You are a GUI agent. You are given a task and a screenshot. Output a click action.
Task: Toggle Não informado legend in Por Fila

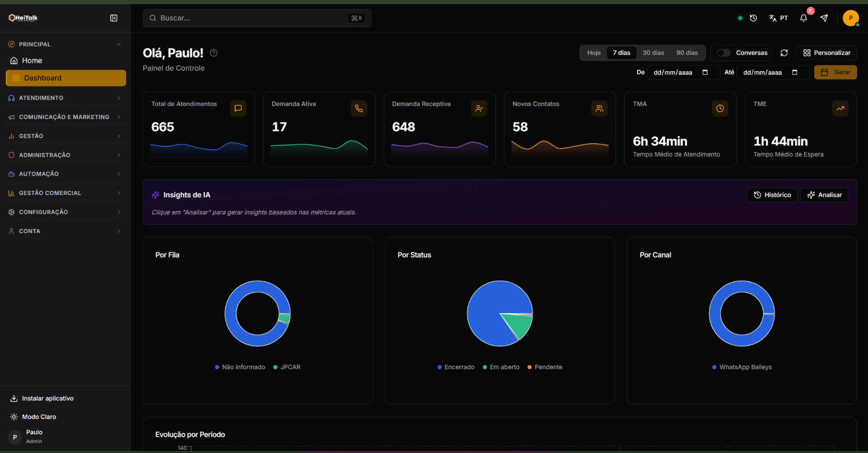(x=240, y=367)
